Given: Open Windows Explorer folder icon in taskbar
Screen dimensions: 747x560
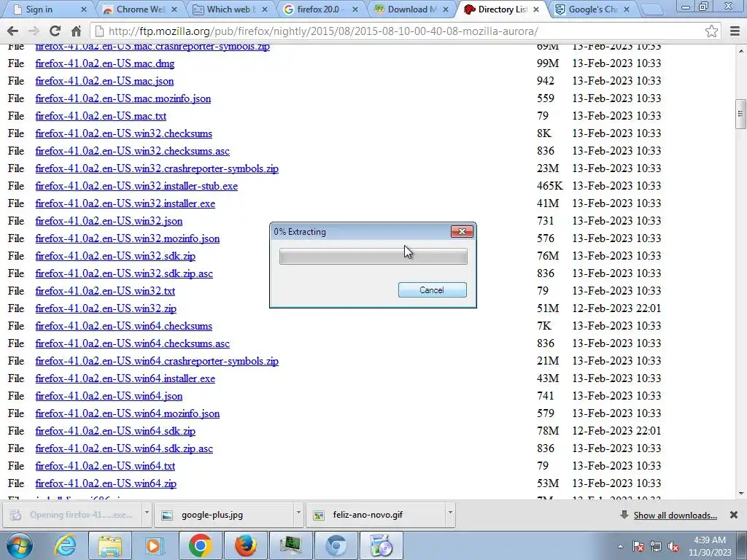Looking at the screenshot, I should coord(110,545).
